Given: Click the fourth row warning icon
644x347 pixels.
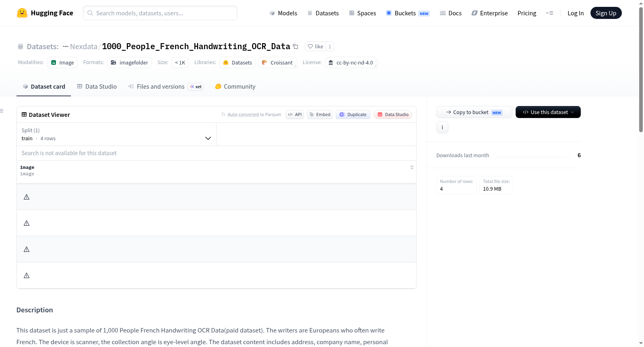Looking at the screenshot, I should (x=27, y=276).
